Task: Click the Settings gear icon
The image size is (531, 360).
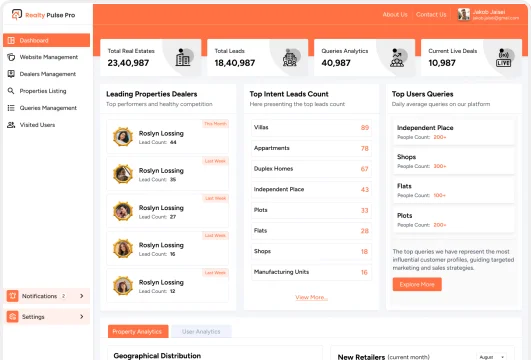Action: [13, 317]
